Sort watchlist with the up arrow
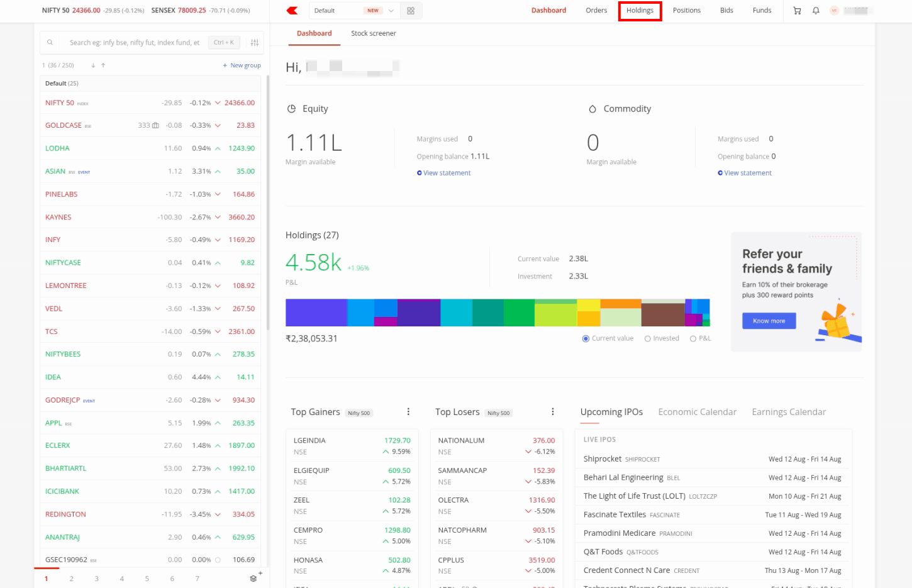 [x=103, y=65]
